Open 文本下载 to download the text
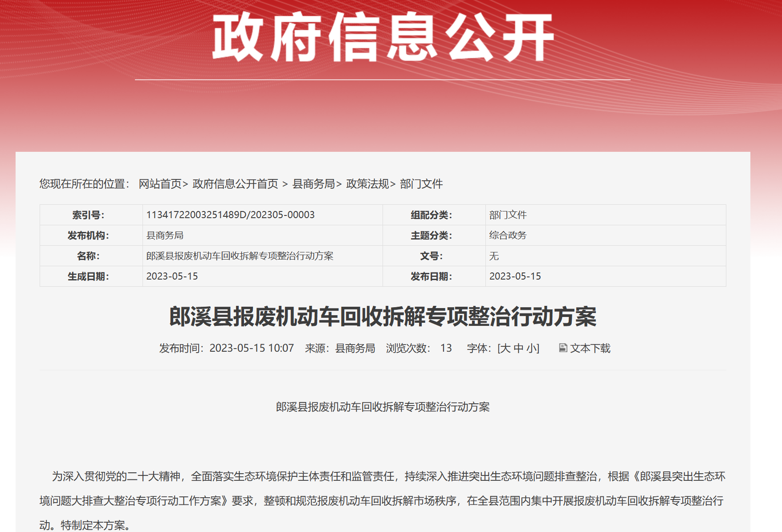Image resolution: width=782 pixels, height=532 pixels. 590,349
